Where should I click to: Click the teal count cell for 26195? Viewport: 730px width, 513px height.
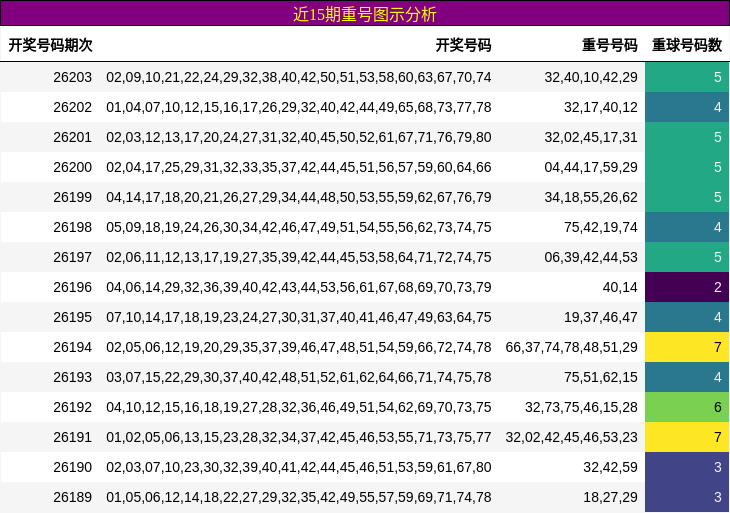[x=687, y=317]
